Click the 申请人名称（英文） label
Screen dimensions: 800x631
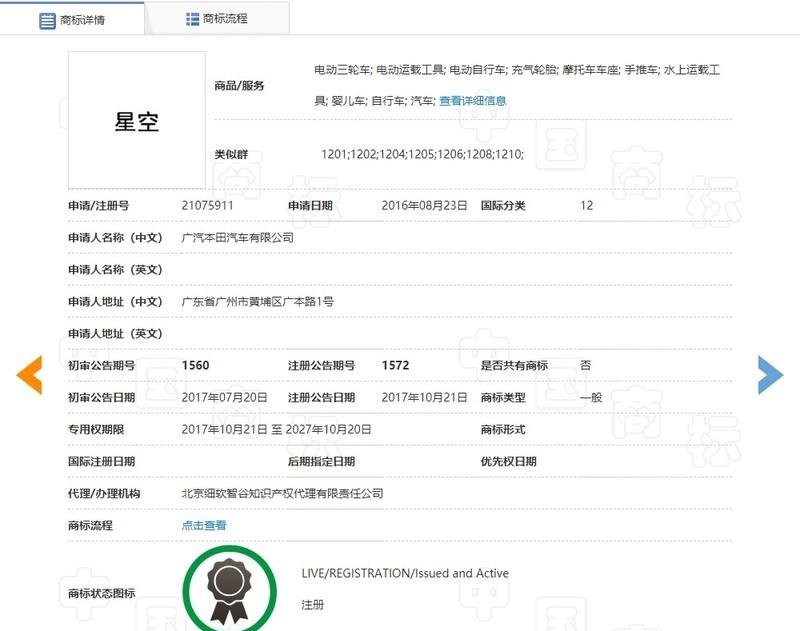click(115, 270)
